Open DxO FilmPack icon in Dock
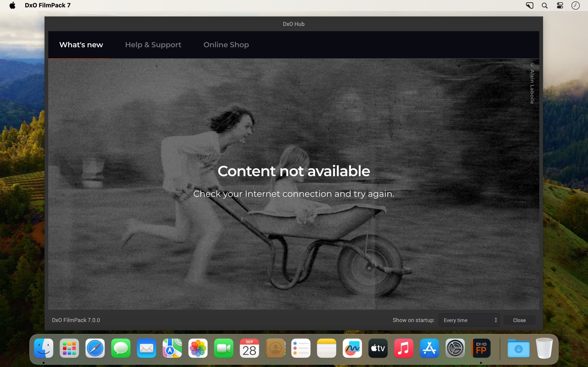The image size is (588, 367). [x=481, y=348]
